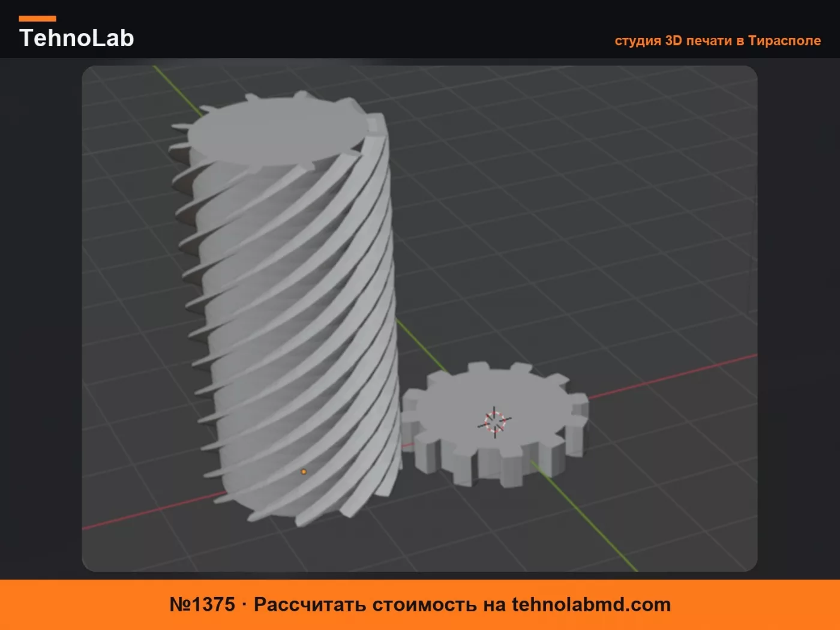
Task: Click the 'студия 3D печати в Тирасполе' tagline
Action: tap(718, 40)
